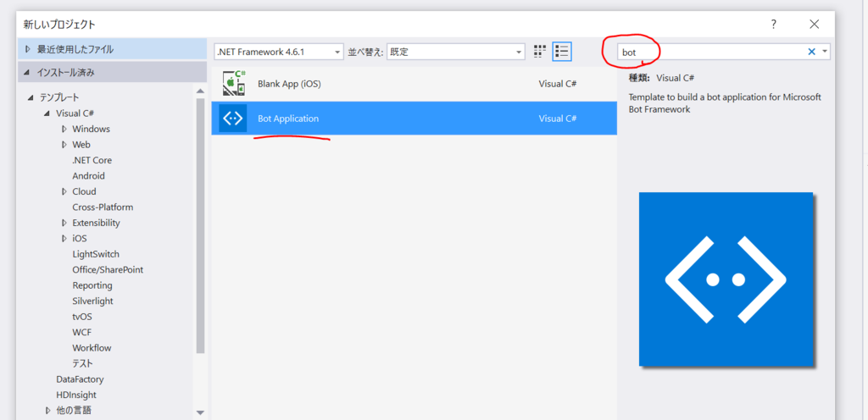Select tvOS in template tree

[82, 317]
